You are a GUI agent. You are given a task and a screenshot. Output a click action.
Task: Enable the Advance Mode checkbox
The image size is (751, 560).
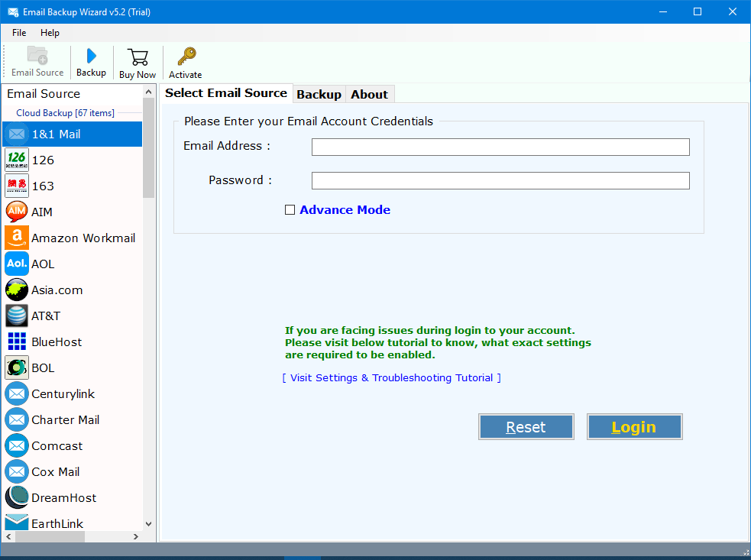[x=290, y=210]
